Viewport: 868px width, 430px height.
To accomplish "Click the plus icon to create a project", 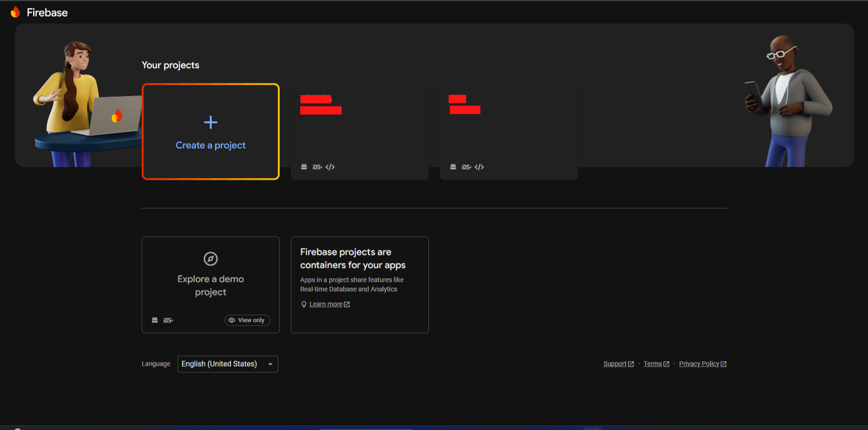I will (x=210, y=123).
